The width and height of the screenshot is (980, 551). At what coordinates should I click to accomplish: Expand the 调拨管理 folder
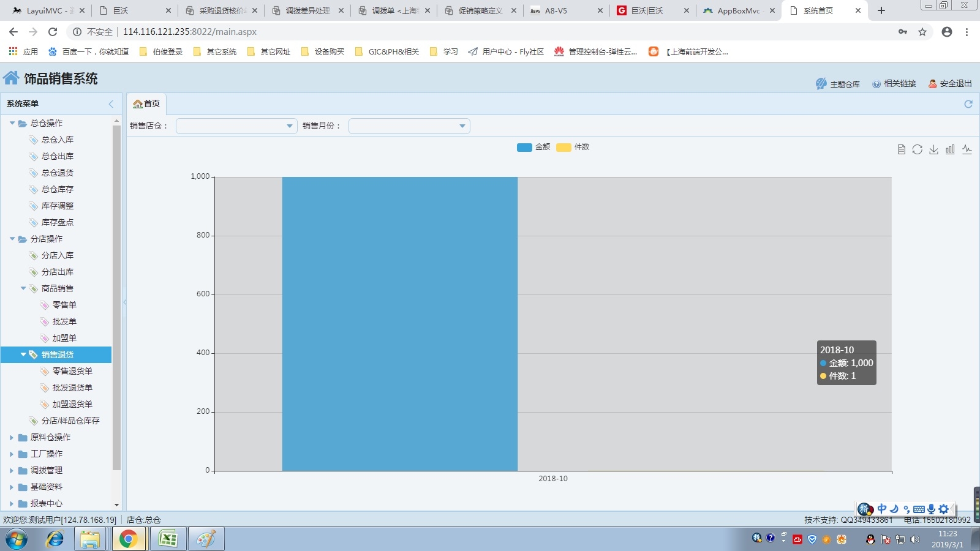pos(12,470)
